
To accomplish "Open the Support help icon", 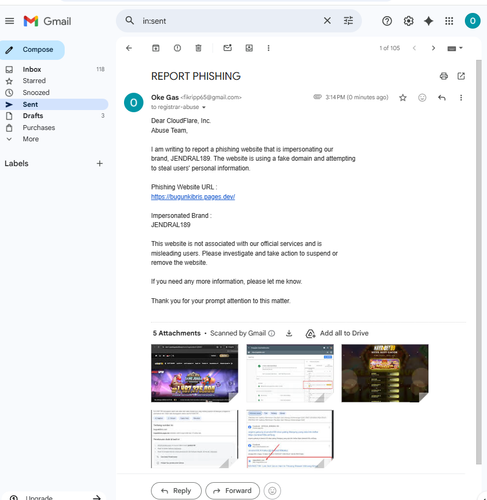I will coord(387,21).
